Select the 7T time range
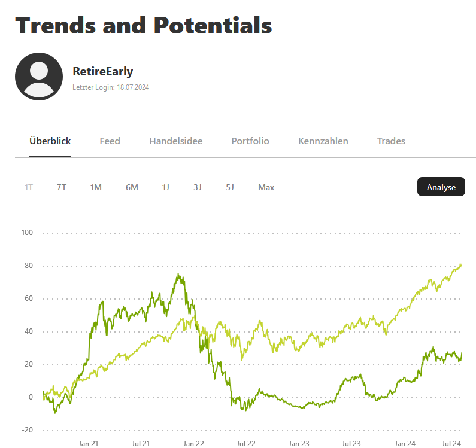 pos(62,187)
